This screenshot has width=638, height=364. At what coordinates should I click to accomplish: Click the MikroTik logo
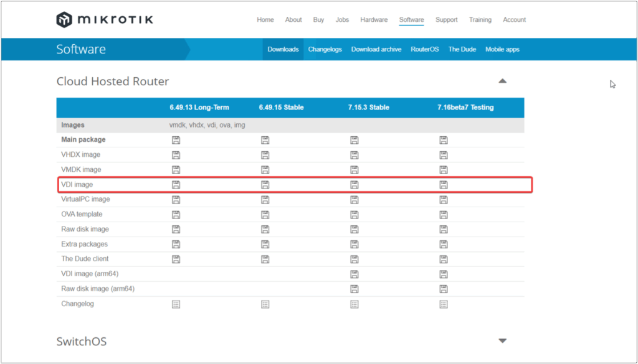click(105, 19)
